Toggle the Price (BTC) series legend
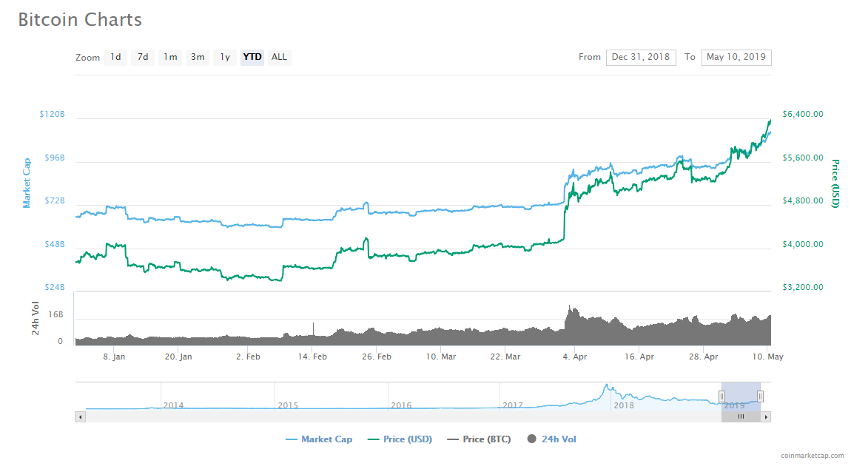 [x=479, y=439]
